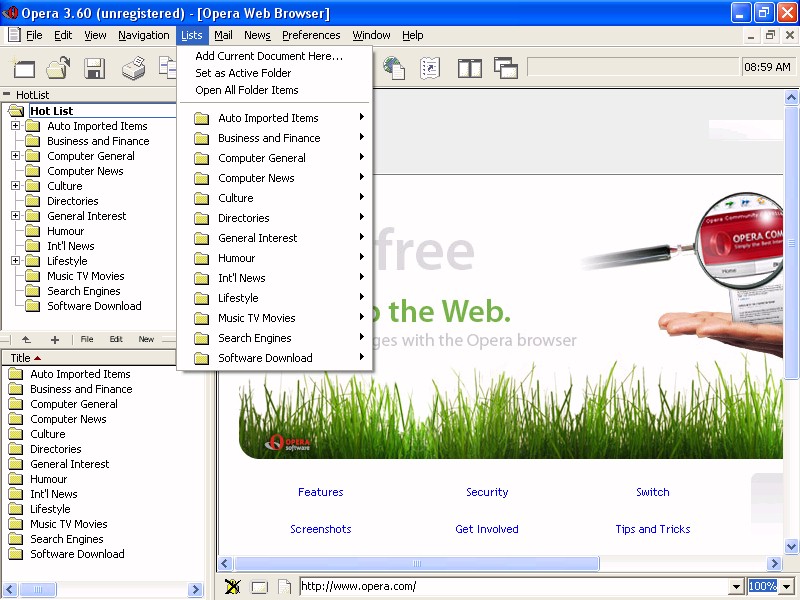Click the 100% zoom field
800x600 pixels.
click(x=763, y=586)
